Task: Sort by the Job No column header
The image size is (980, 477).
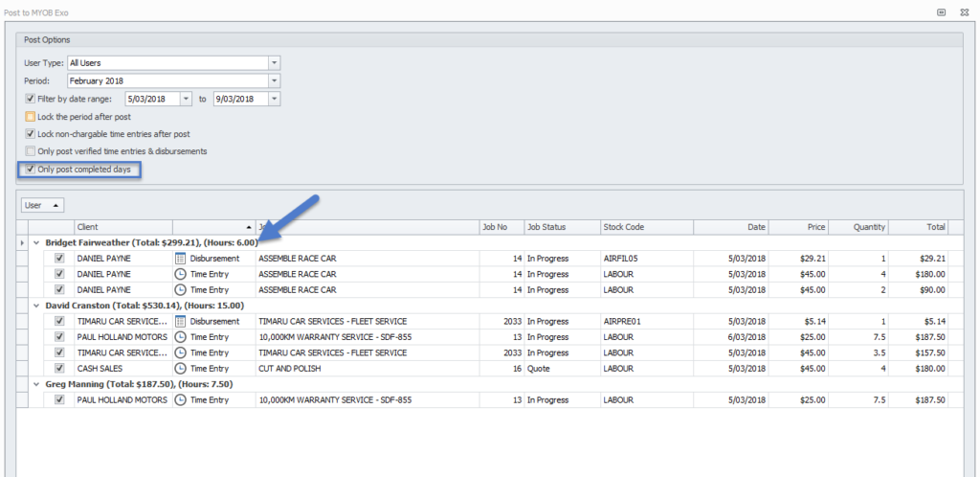Action: click(x=501, y=228)
